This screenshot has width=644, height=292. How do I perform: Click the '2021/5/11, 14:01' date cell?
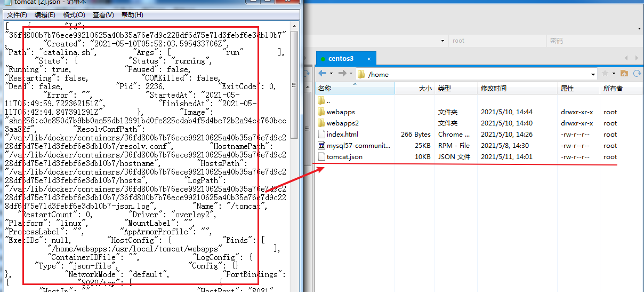506,157
